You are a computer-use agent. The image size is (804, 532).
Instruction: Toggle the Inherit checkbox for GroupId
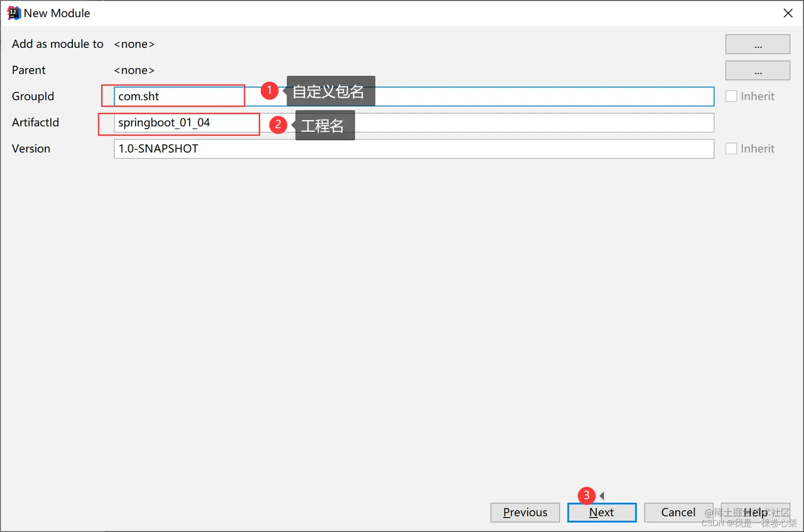click(731, 96)
